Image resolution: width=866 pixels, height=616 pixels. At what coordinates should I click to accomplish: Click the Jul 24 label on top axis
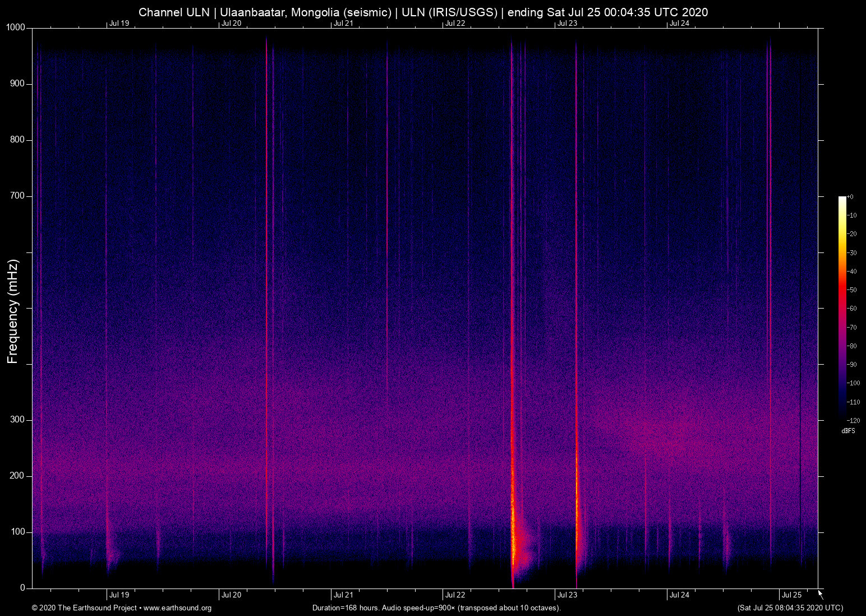[x=679, y=23]
